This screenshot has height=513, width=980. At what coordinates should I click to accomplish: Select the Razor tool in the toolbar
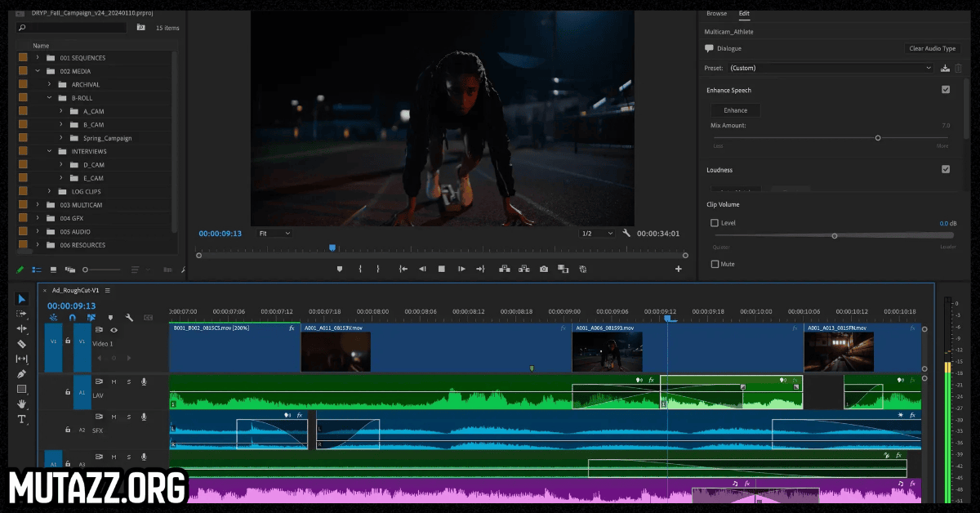click(x=22, y=344)
